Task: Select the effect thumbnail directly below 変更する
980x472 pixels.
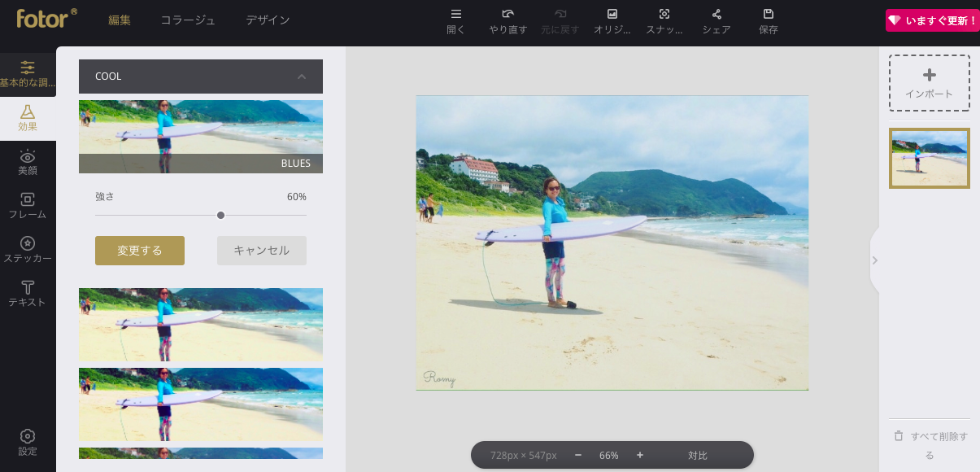Action: (201, 325)
